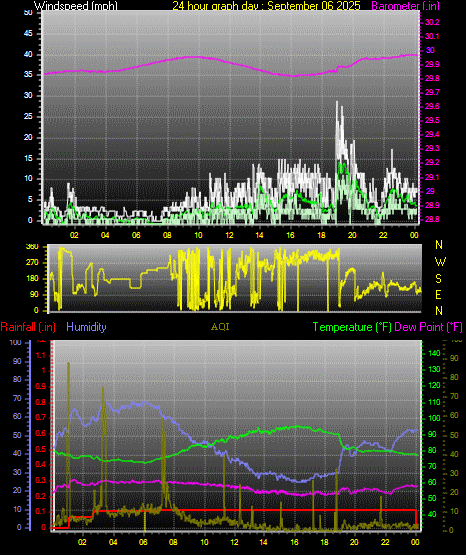Click the '15' windspeed axis value

click(x=28, y=158)
